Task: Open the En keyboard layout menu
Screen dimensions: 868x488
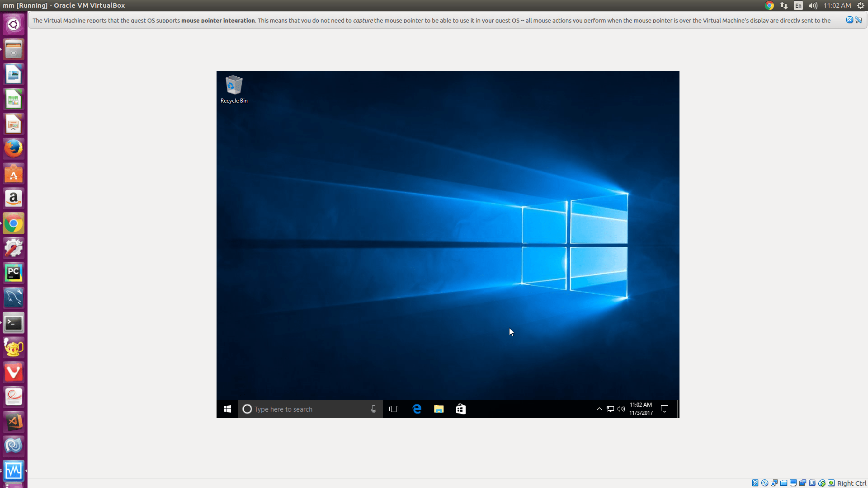Action: click(x=798, y=5)
